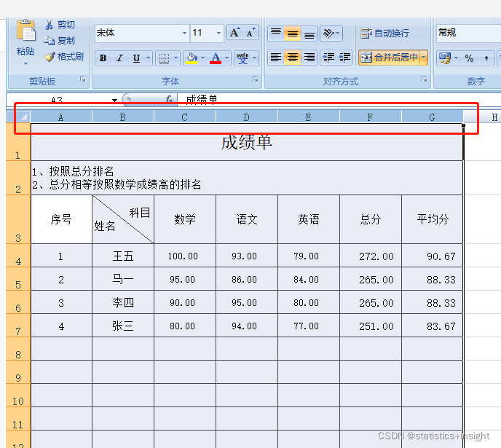Open font name 宋体 dropdown

tap(184, 34)
